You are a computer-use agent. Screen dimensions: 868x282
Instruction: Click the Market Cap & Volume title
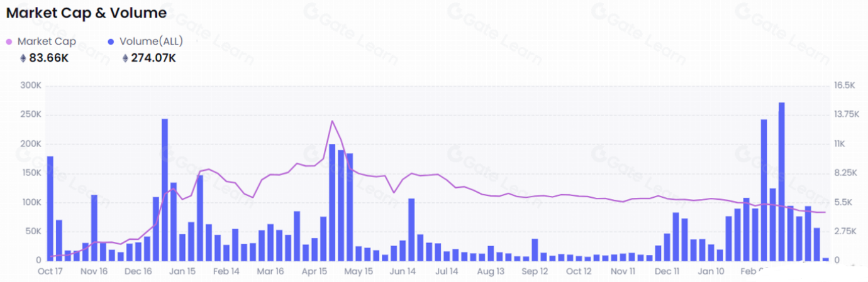(86, 13)
